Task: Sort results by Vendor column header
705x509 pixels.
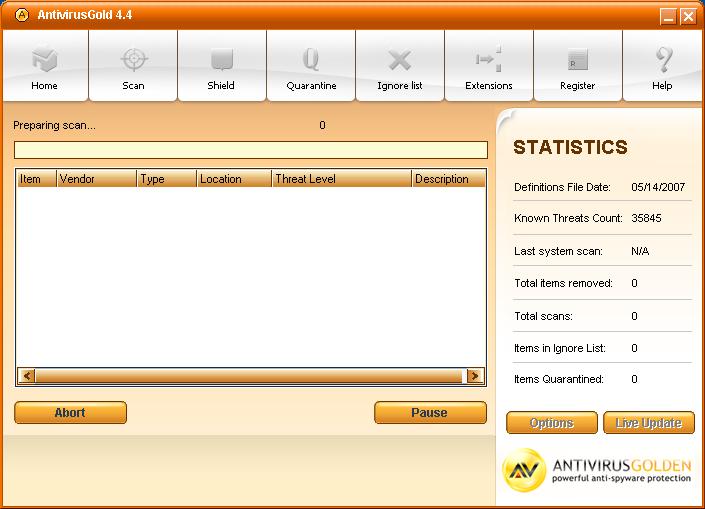Action: (96, 179)
